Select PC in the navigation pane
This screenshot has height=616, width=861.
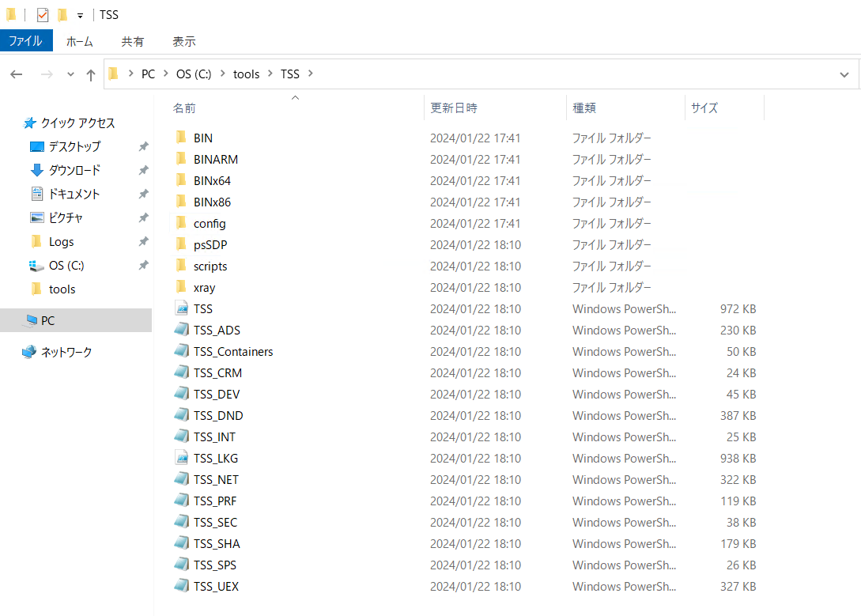[47, 321]
